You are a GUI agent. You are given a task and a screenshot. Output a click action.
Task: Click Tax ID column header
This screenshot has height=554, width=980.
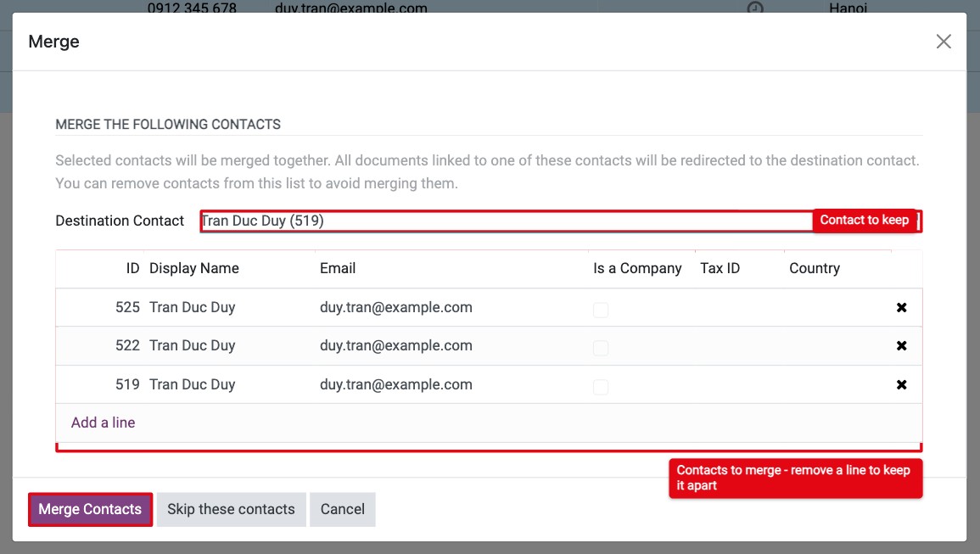click(x=720, y=268)
